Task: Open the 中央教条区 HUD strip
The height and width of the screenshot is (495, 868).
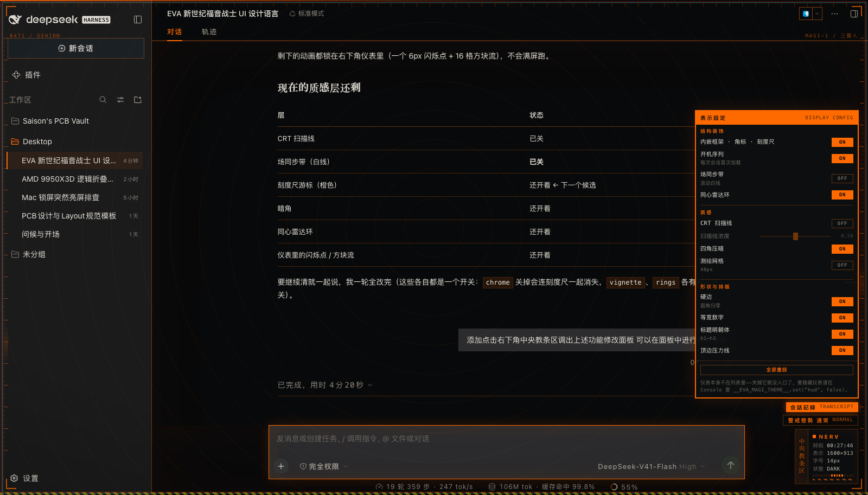Action: click(802, 456)
